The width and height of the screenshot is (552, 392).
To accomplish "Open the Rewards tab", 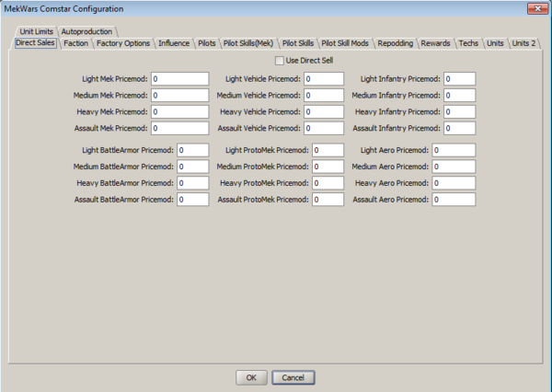I will [435, 43].
